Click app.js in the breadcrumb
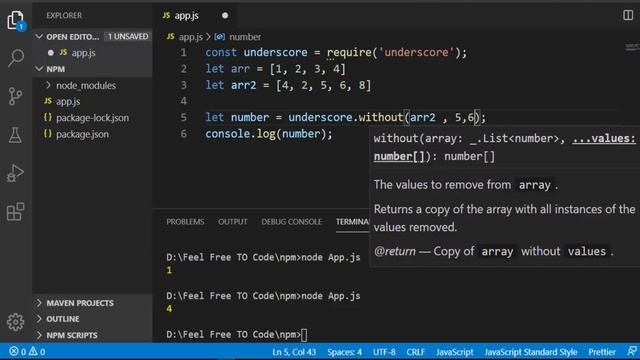 click(x=190, y=37)
